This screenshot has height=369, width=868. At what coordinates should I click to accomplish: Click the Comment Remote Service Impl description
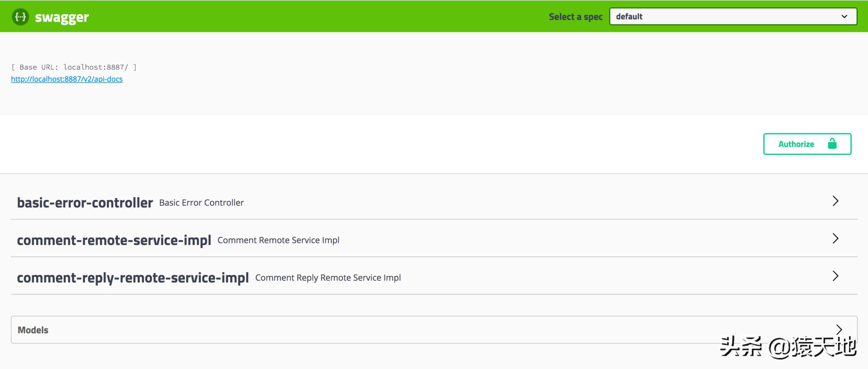point(278,240)
